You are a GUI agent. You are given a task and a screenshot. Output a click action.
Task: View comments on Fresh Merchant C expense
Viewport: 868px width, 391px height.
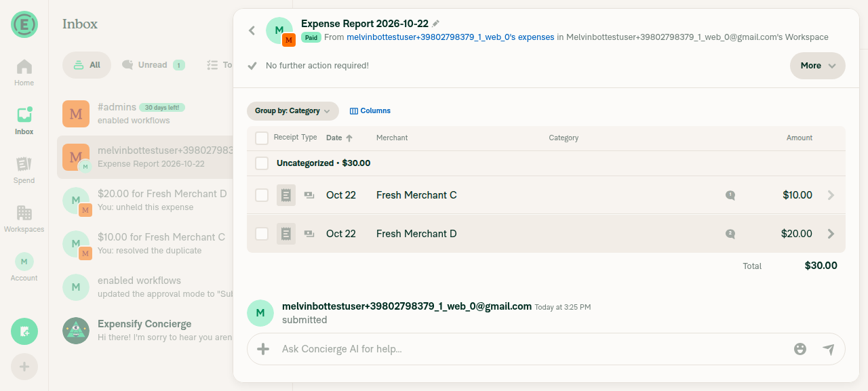coord(730,195)
